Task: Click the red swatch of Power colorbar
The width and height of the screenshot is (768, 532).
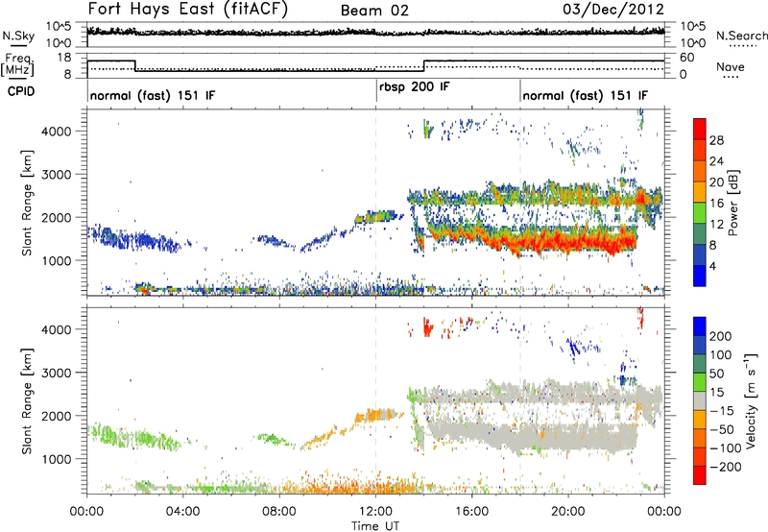Action: pos(700,129)
